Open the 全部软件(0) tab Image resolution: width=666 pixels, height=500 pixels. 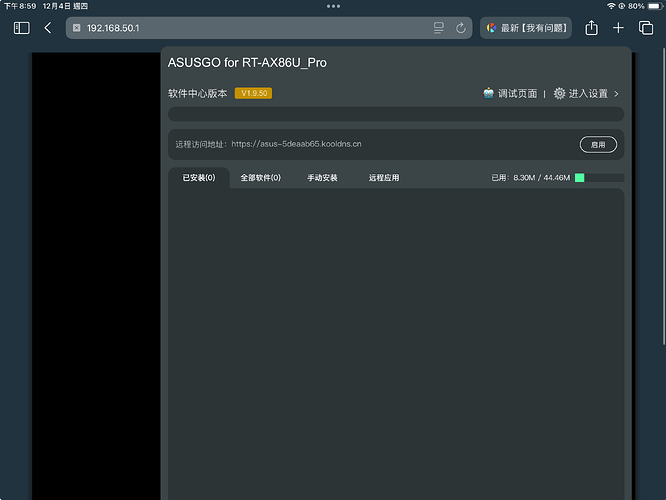click(x=260, y=178)
